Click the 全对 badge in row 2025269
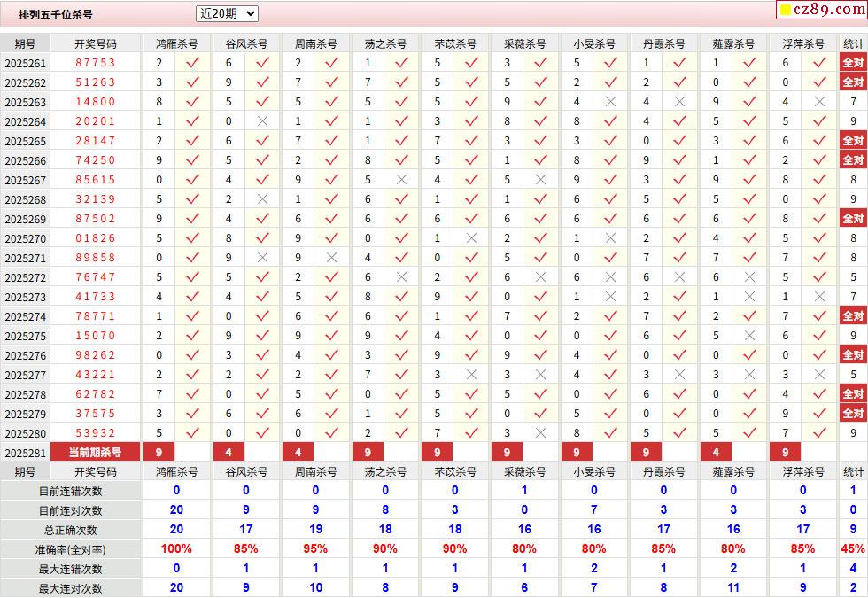The height and width of the screenshot is (598, 868). [x=852, y=219]
